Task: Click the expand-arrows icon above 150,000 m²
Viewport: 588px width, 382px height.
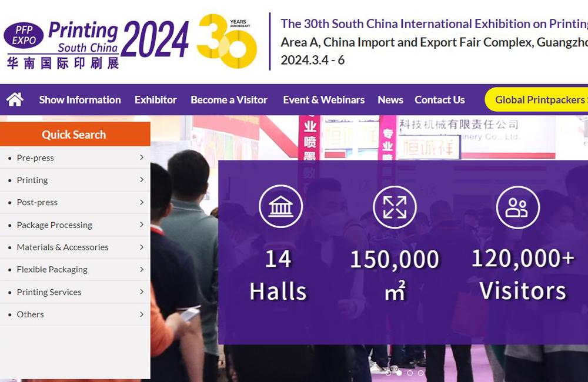Action: coord(395,207)
